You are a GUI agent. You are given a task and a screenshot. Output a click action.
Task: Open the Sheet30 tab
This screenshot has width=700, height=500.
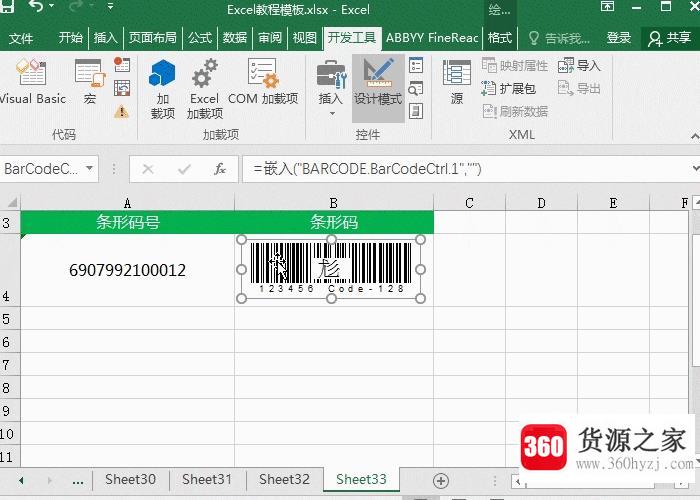[130, 479]
